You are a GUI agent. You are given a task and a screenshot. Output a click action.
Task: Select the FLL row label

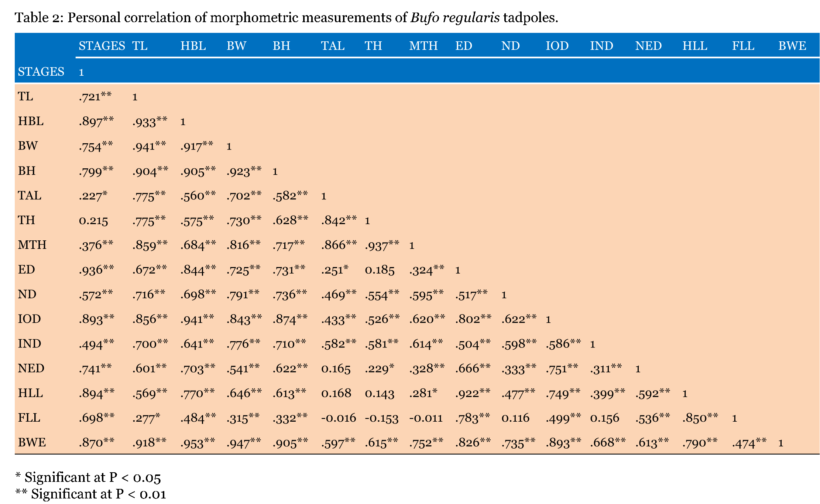29,418
